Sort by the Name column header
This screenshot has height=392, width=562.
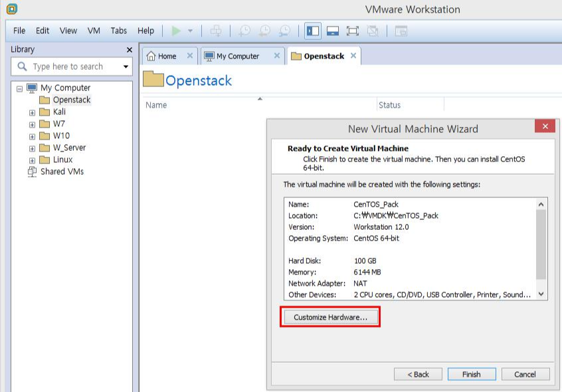(260, 105)
